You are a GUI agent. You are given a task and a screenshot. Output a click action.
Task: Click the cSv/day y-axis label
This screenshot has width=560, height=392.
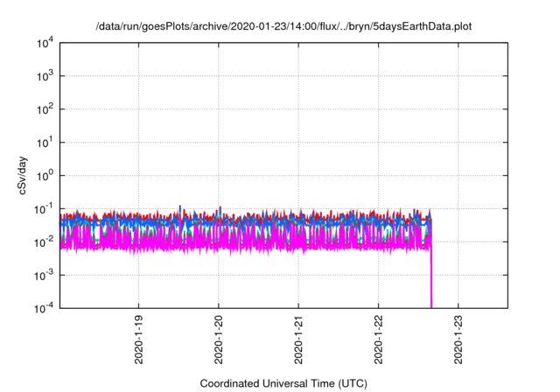[23, 175]
